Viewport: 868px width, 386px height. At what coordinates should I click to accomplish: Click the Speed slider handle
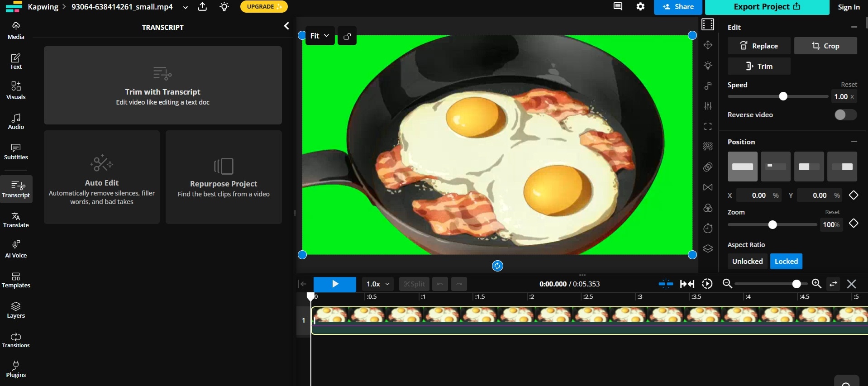pos(783,96)
